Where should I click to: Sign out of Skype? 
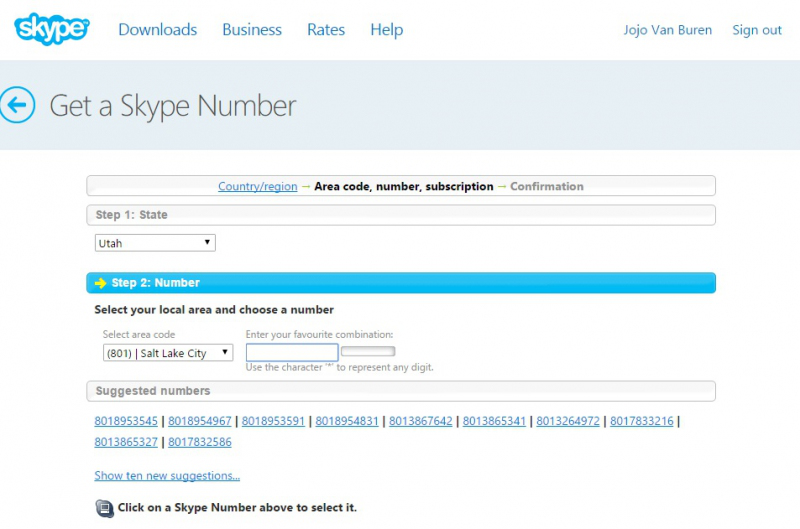pos(757,30)
